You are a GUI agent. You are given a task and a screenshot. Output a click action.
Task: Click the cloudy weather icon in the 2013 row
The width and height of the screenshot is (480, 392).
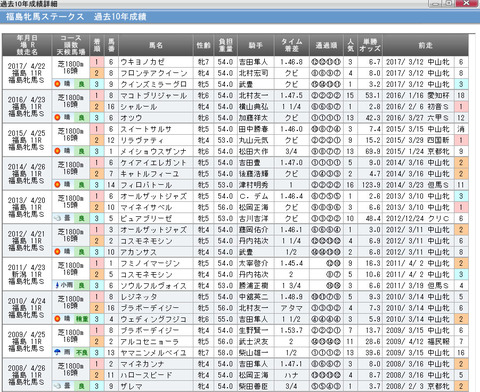[57, 218]
